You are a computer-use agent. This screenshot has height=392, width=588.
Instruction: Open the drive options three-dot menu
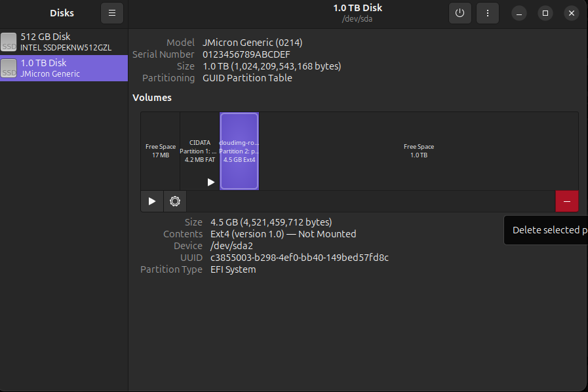pos(487,13)
